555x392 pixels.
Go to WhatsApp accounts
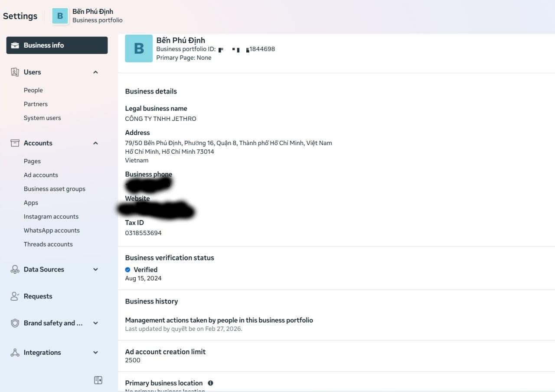point(52,230)
